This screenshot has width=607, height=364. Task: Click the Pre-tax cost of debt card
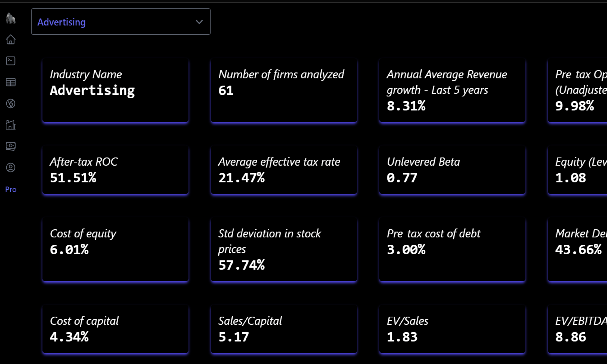click(452, 249)
